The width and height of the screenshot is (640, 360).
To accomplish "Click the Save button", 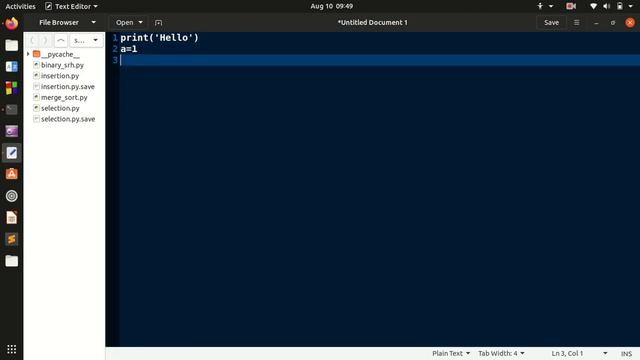I will point(551,22).
